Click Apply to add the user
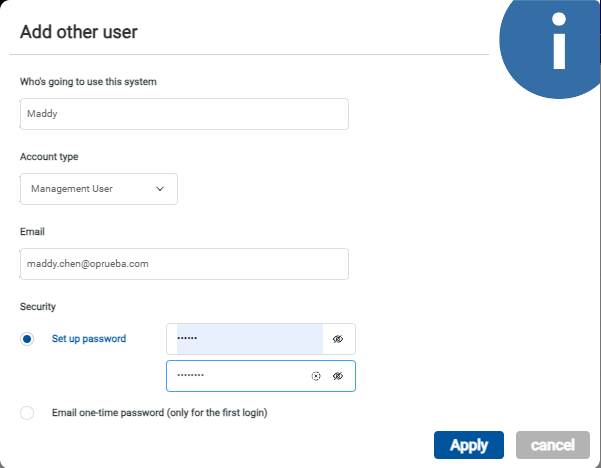This screenshot has width=601, height=468. click(469, 445)
